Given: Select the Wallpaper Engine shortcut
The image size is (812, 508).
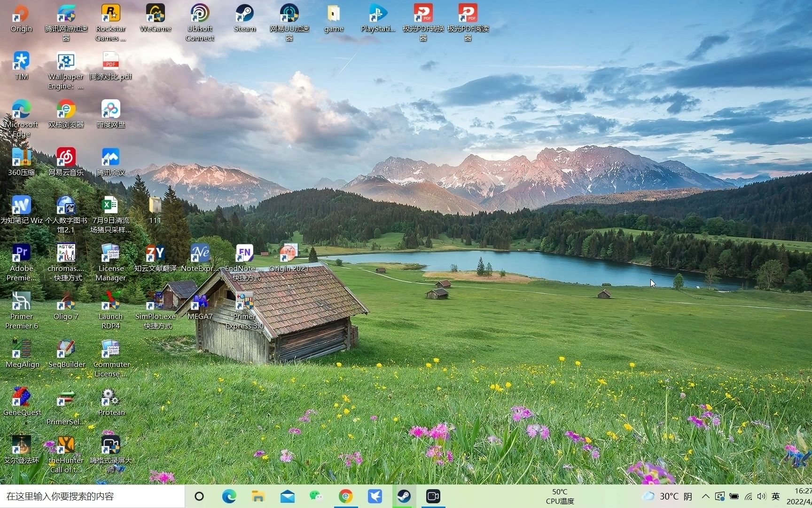Looking at the screenshot, I should [x=66, y=71].
